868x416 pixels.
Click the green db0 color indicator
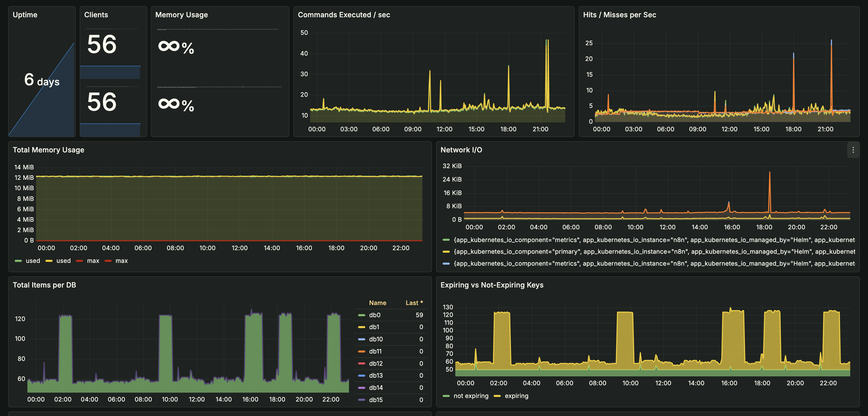(x=362, y=315)
